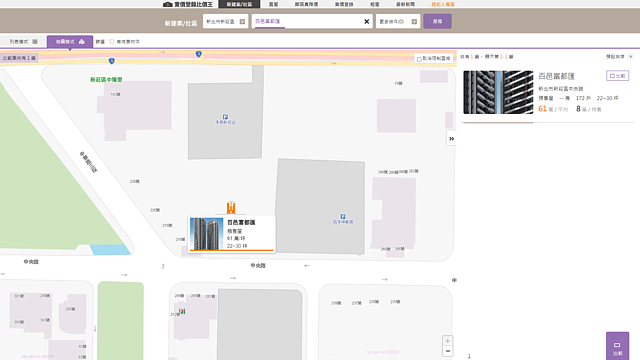
Task: Click the 22~30 坪 text in popup
Action: click(237, 246)
